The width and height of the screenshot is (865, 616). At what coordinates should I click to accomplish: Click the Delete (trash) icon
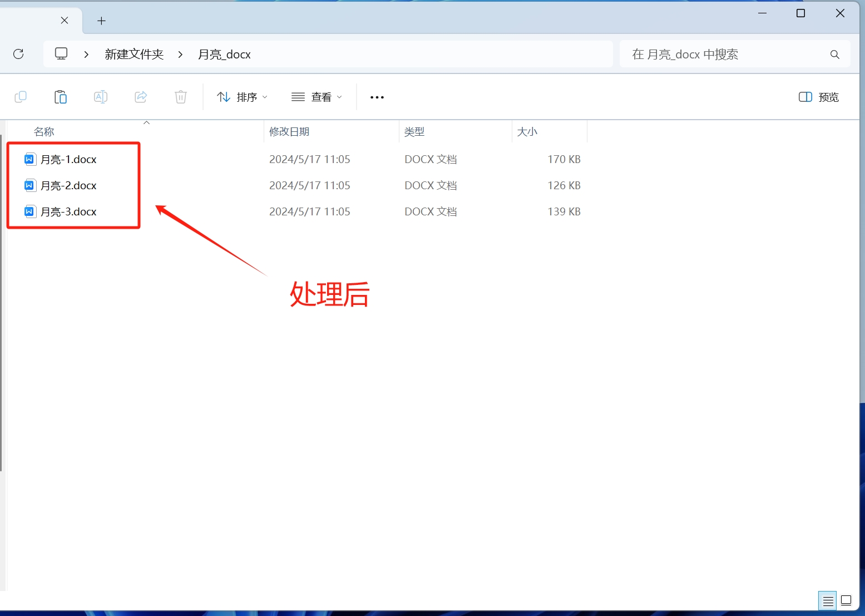180,96
